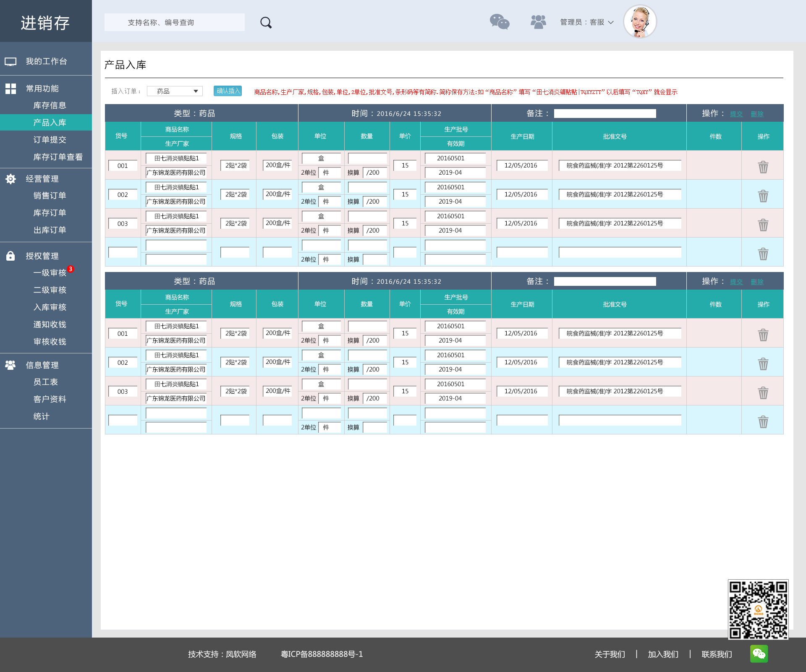806x672 pixels.
Task: Click green WeChat icon in footer
Action: (759, 654)
